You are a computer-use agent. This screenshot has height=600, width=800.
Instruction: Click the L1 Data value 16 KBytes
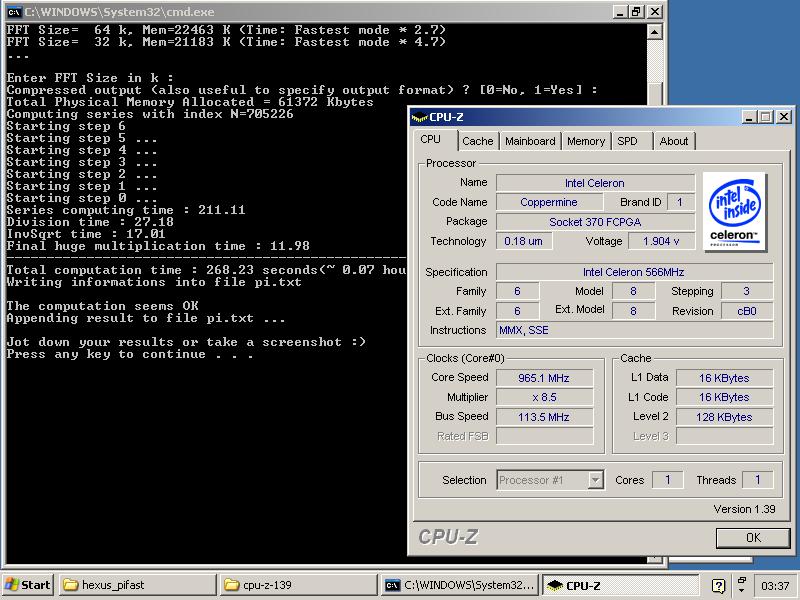click(x=724, y=378)
